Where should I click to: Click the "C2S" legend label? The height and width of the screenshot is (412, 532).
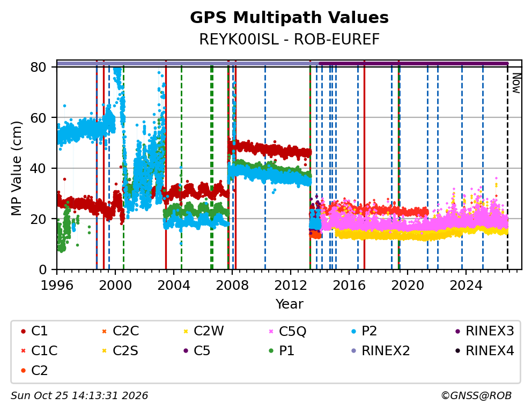pyautogui.click(x=125, y=351)
